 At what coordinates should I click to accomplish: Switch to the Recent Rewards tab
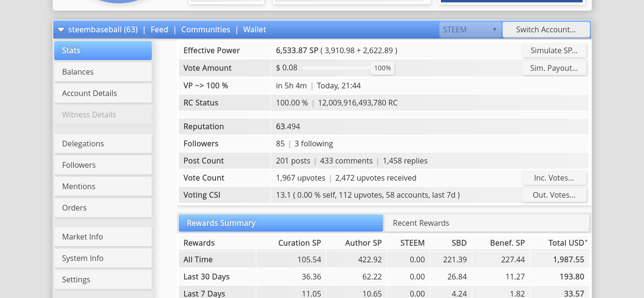point(487,223)
